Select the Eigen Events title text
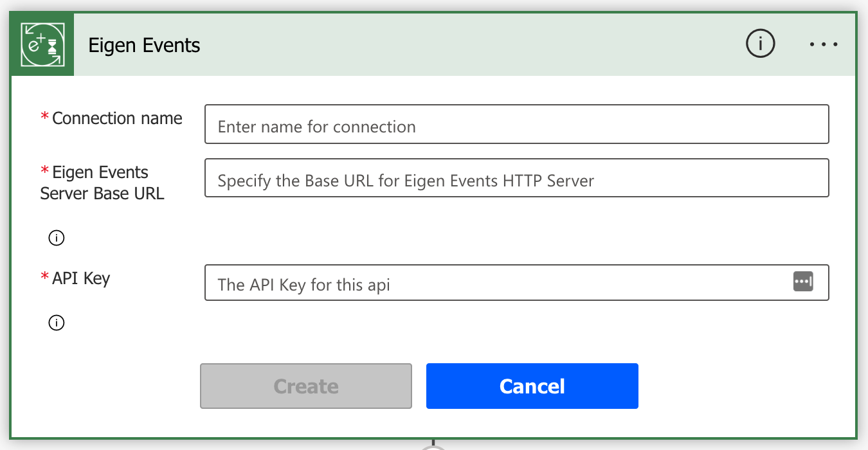868x450 pixels. 144,45
